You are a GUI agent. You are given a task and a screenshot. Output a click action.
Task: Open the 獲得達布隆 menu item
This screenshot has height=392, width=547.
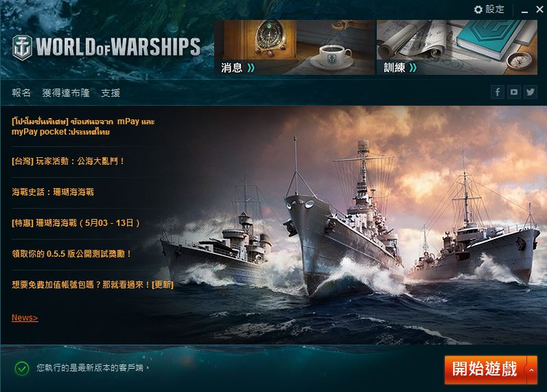coord(66,93)
